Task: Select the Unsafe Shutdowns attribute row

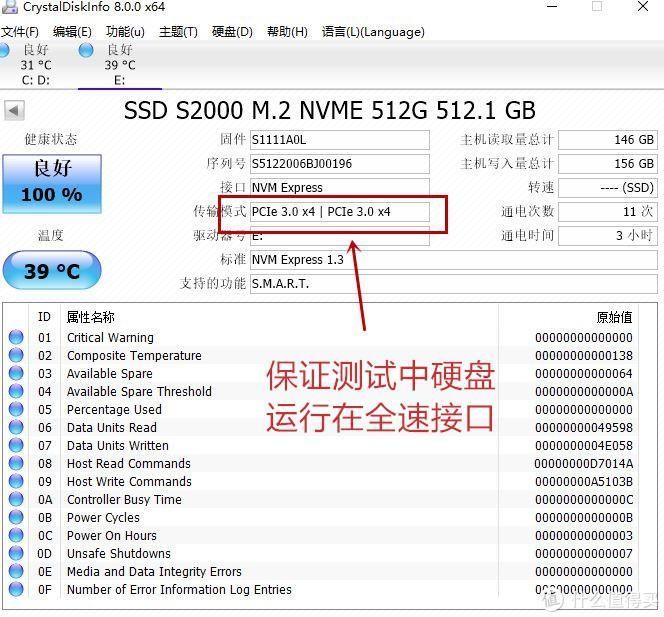Action: [322, 553]
